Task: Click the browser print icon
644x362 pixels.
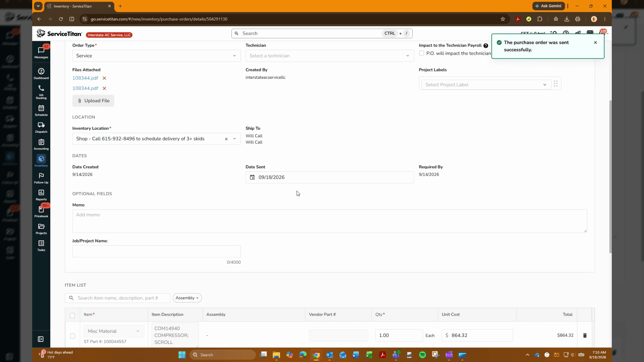Action: (578, 19)
